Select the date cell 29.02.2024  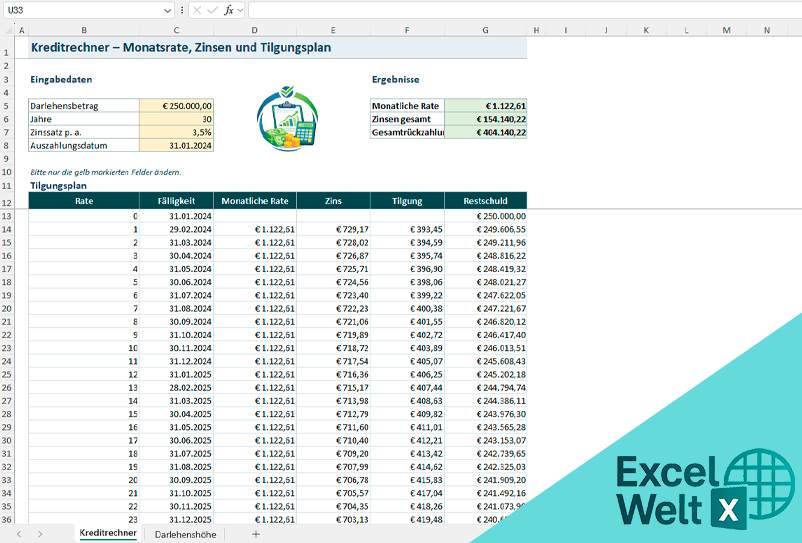coord(176,230)
